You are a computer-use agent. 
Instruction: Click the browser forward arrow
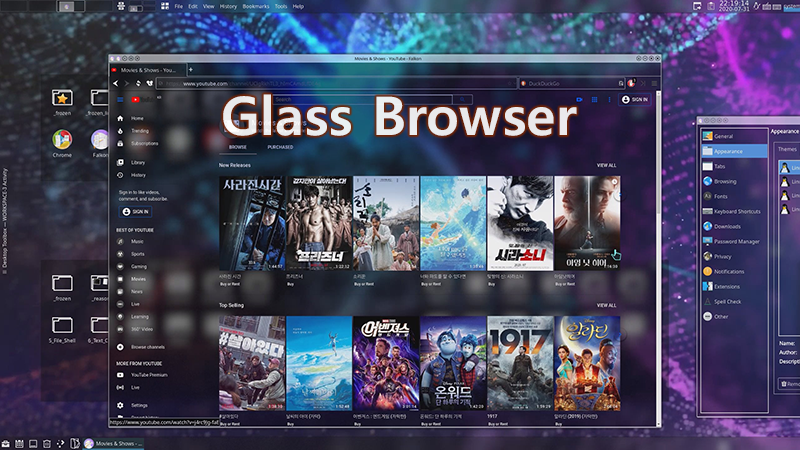[127, 83]
